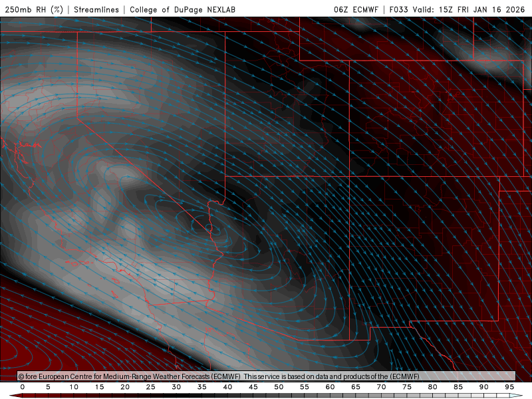532x399 pixels.
Task: Click "Valid: 15Z FRI JAN 16 2026" text
Action: pyautogui.click(x=469, y=9)
